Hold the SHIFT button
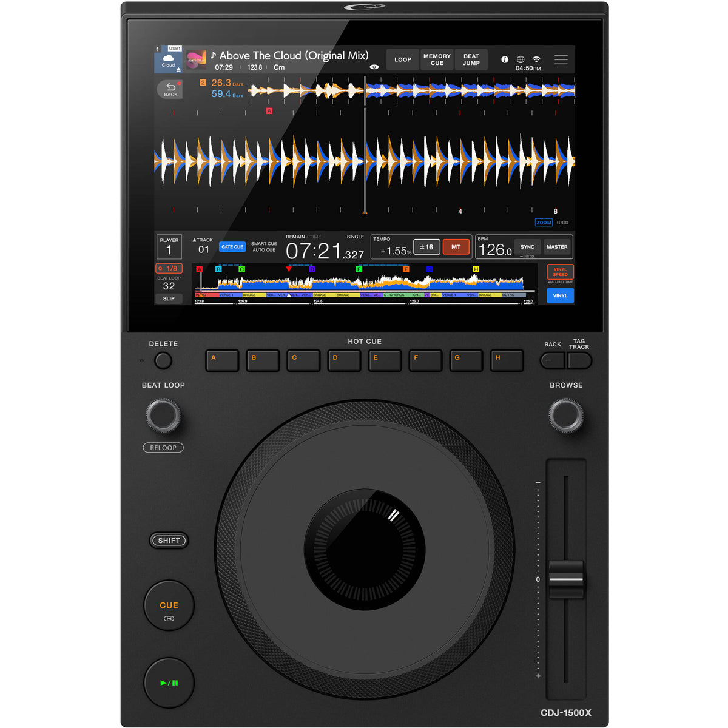728x728 pixels. coord(169,541)
